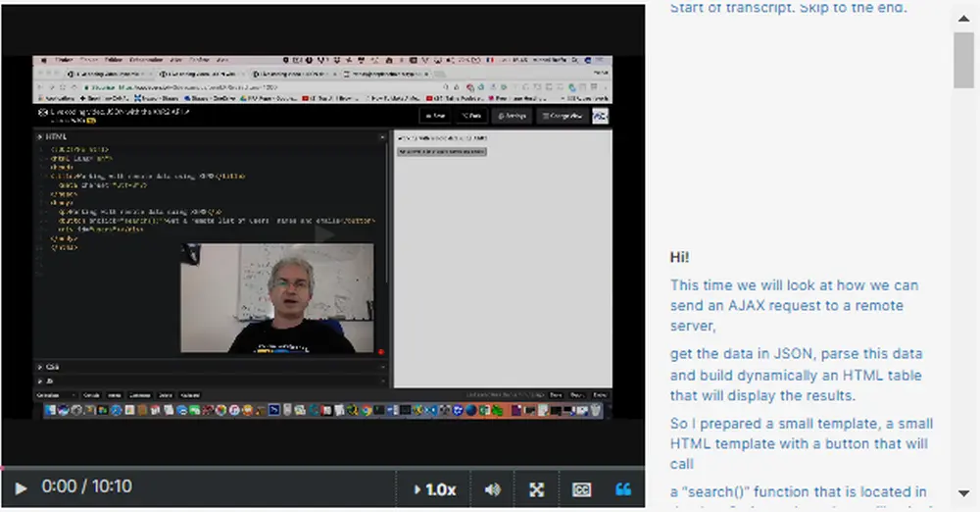
Task: Toggle the transcript quote icon
Action: (x=623, y=489)
